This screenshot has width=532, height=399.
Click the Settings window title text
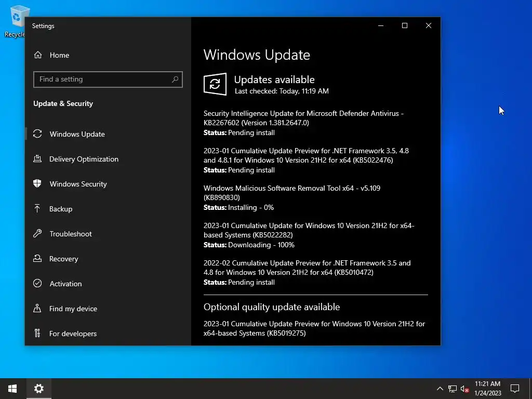coord(43,26)
